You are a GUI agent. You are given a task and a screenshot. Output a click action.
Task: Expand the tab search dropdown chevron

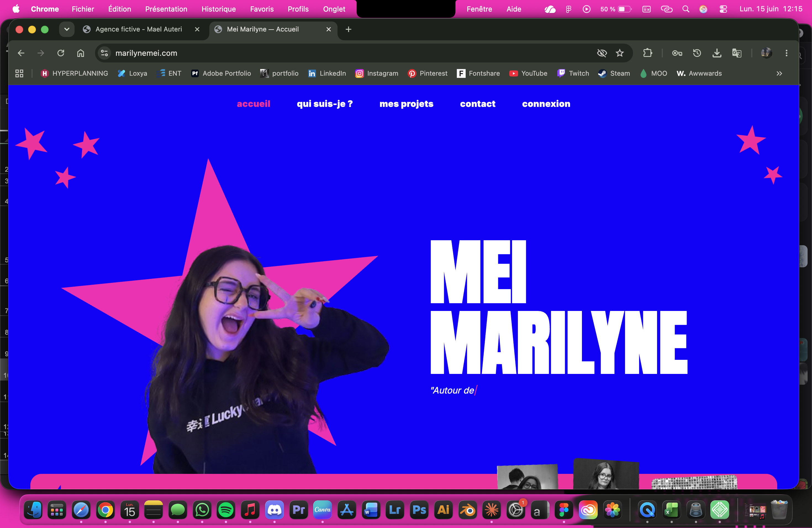tap(67, 29)
